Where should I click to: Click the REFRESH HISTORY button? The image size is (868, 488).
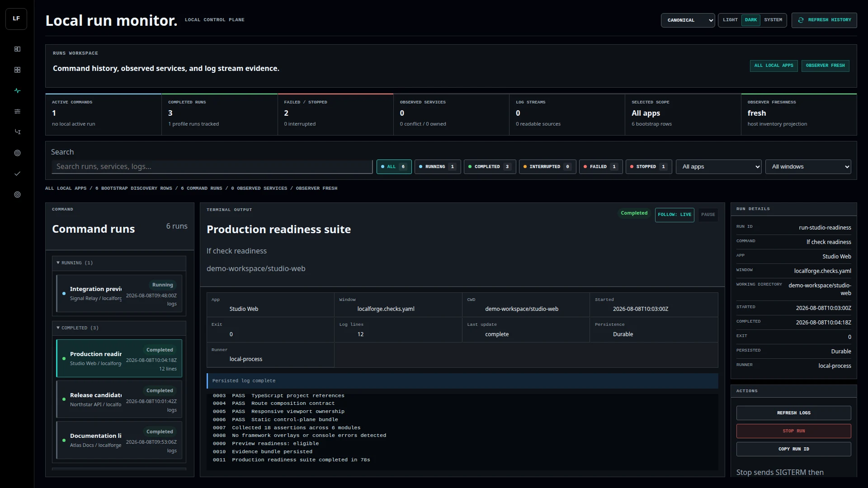[x=824, y=20]
